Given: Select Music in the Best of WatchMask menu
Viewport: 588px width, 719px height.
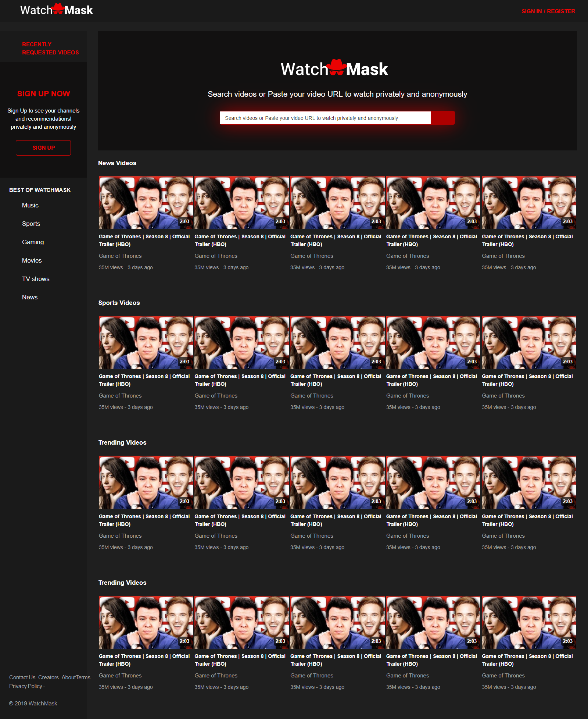Looking at the screenshot, I should coord(30,205).
